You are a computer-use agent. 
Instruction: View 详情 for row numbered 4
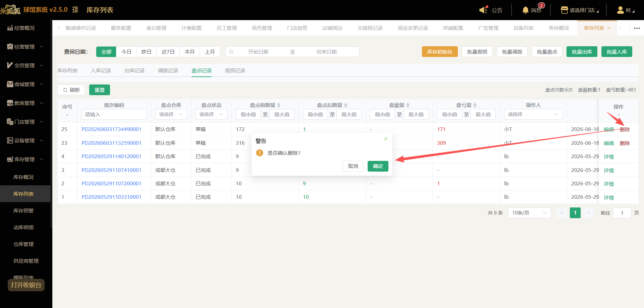[609, 157]
